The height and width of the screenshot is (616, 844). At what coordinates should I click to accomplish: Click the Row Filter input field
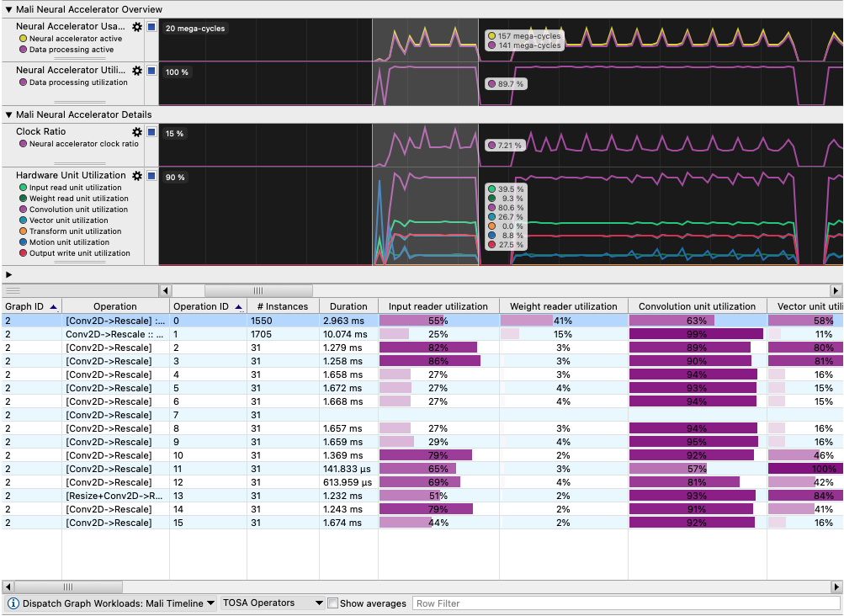[x=626, y=603]
